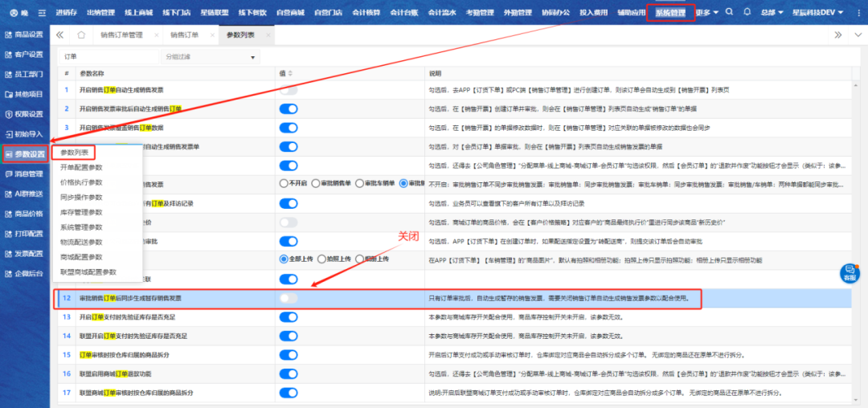This screenshot has height=408, width=868.
Task: Select the 全部上传 radio button
Action: (284, 259)
